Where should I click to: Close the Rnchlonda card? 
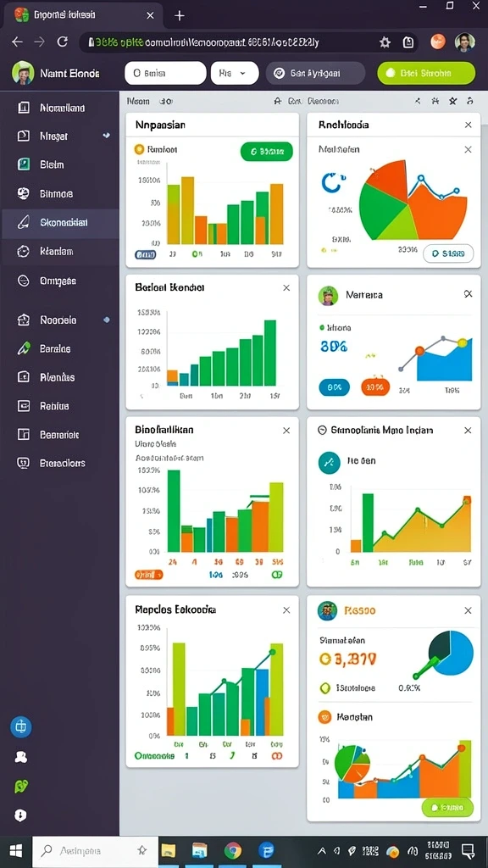point(468,125)
